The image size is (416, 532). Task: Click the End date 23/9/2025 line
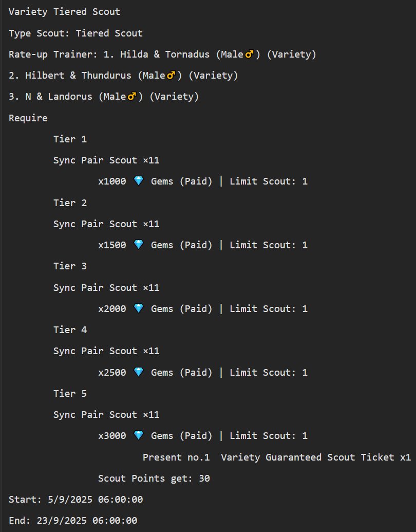[x=73, y=521]
